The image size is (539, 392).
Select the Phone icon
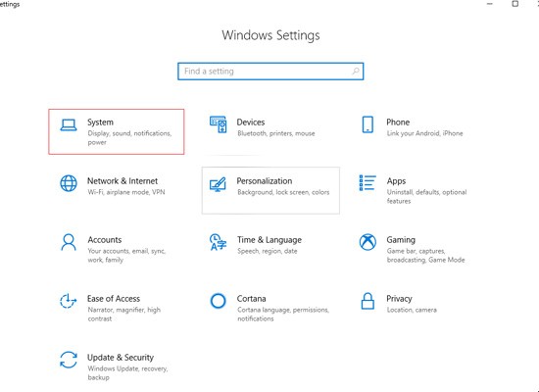367,124
